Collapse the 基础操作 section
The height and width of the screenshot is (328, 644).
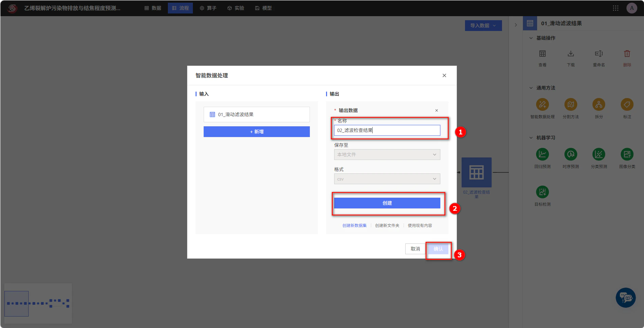531,38
